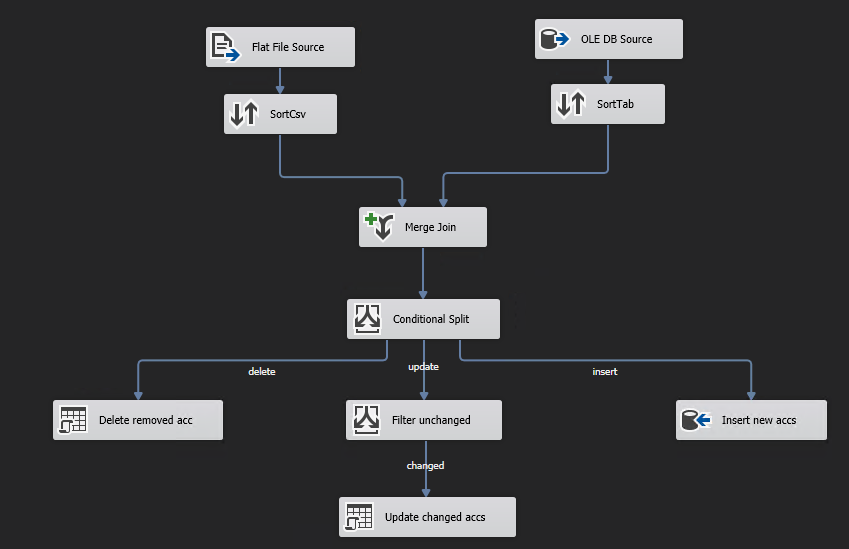
Task: Click the 'insert' output path label
Action: coord(605,371)
